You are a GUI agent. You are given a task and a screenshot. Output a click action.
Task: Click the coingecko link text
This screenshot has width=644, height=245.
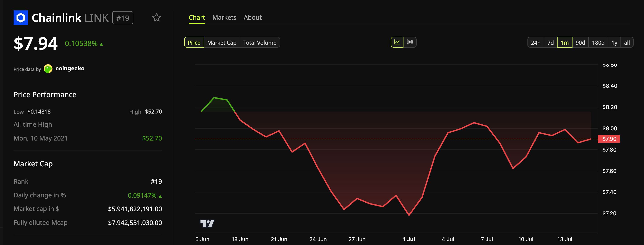(x=70, y=68)
